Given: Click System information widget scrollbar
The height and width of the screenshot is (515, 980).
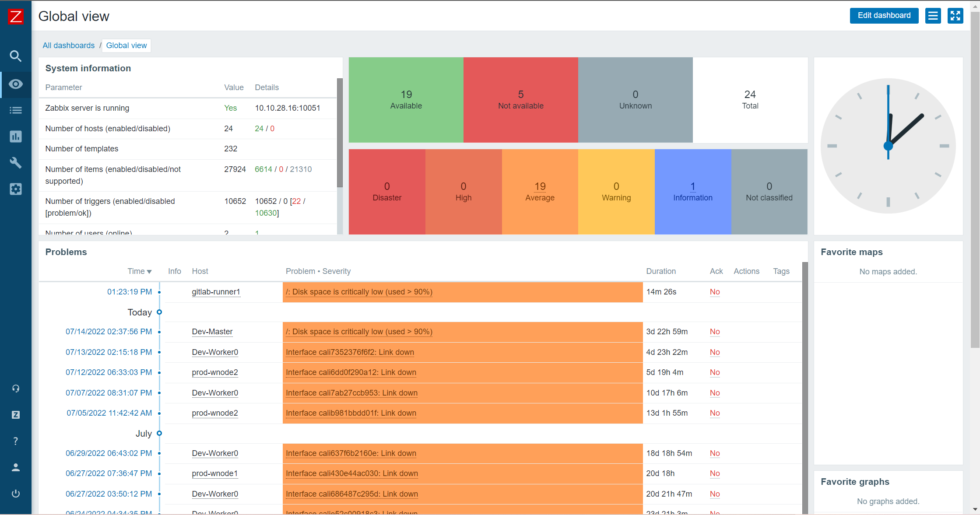Looking at the screenshot, I should tap(340, 133).
